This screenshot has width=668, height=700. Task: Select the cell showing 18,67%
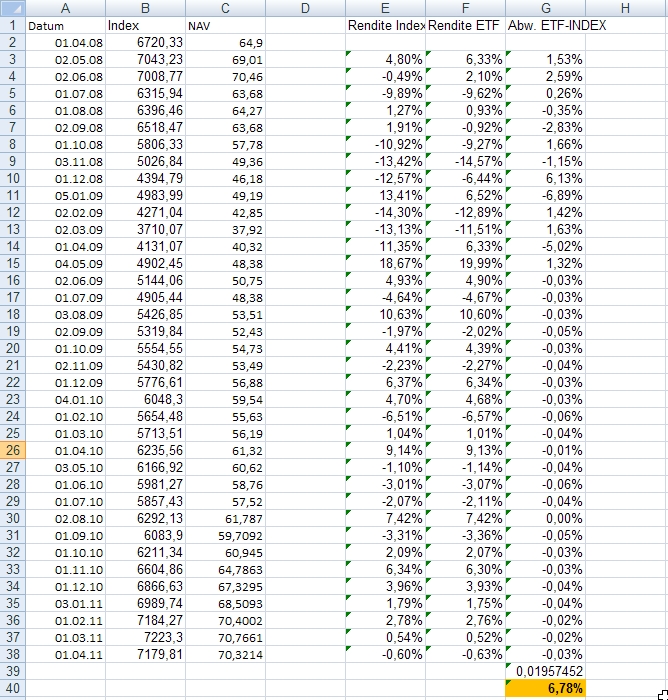385,263
